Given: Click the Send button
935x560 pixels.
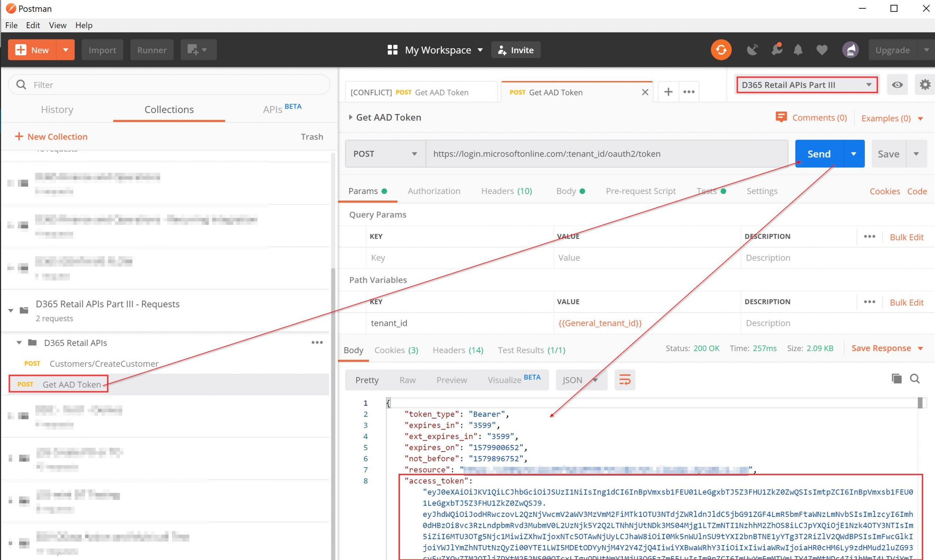Looking at the screenshot, I should coord(819,153).
